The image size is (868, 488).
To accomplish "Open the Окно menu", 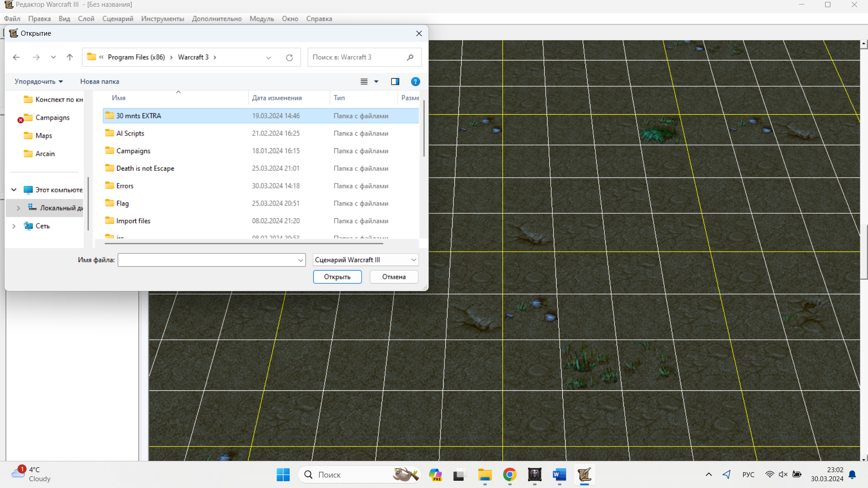I will tap(290, 19).
